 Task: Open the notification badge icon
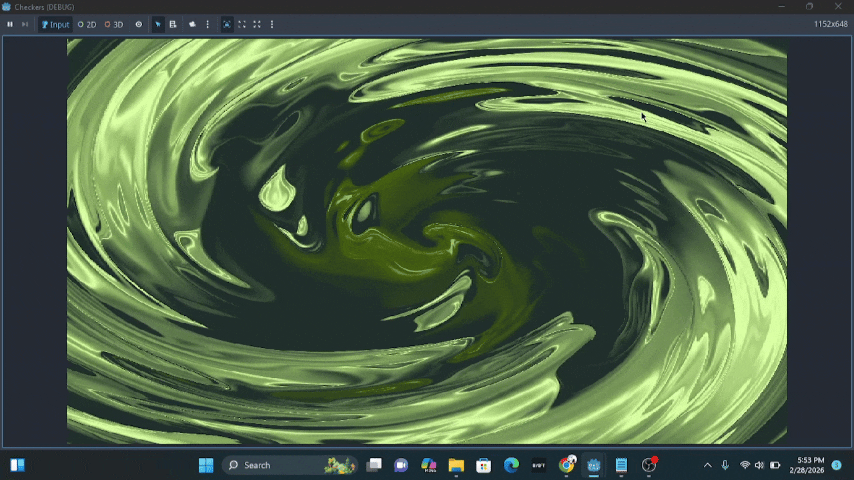click(x=837, y=465)
